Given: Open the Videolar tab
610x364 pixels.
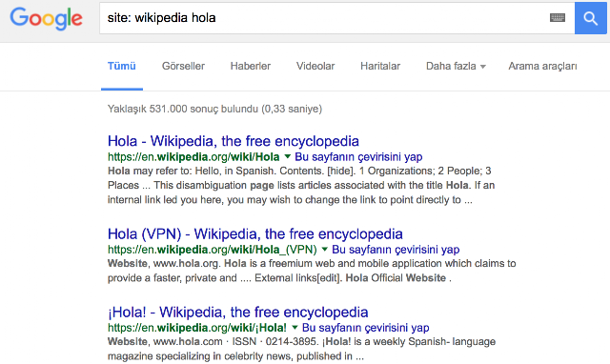Looking at the screenshot, I should point(315,66).
